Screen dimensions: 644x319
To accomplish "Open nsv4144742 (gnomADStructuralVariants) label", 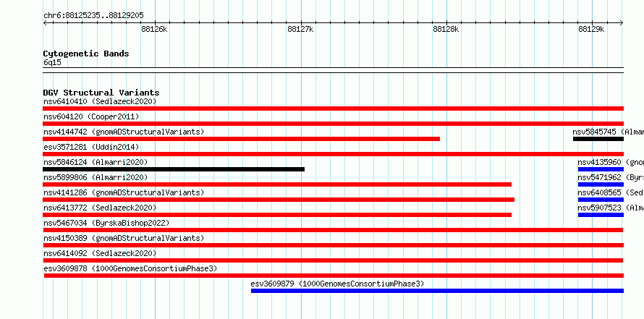I will tap(124, 132).
